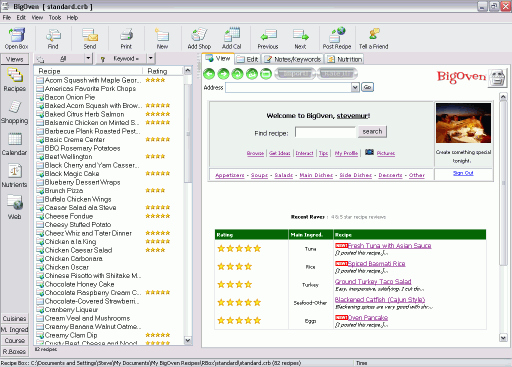Expand the Keyword search dropdown arrow
512x367 pixels.
(x=151, y=58)
